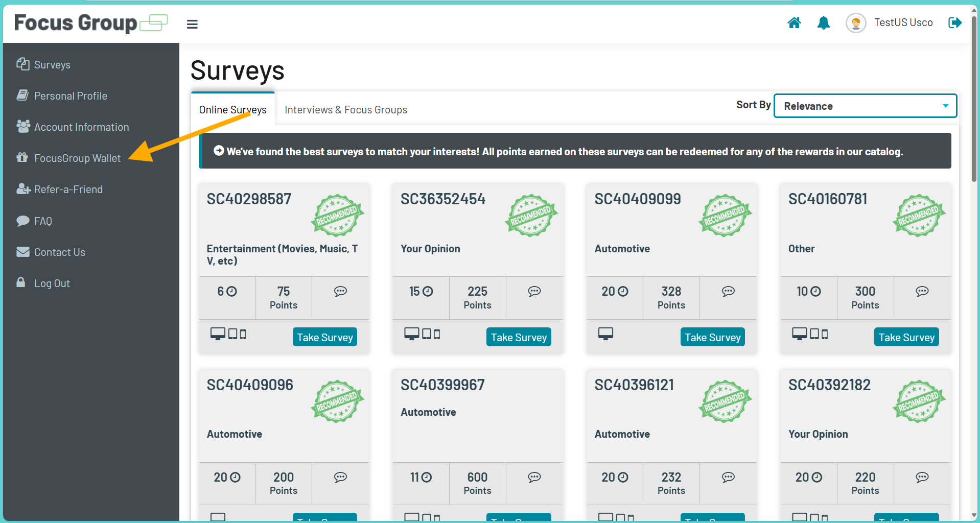Click device icons on SC40298587 card

pos(228,334)
